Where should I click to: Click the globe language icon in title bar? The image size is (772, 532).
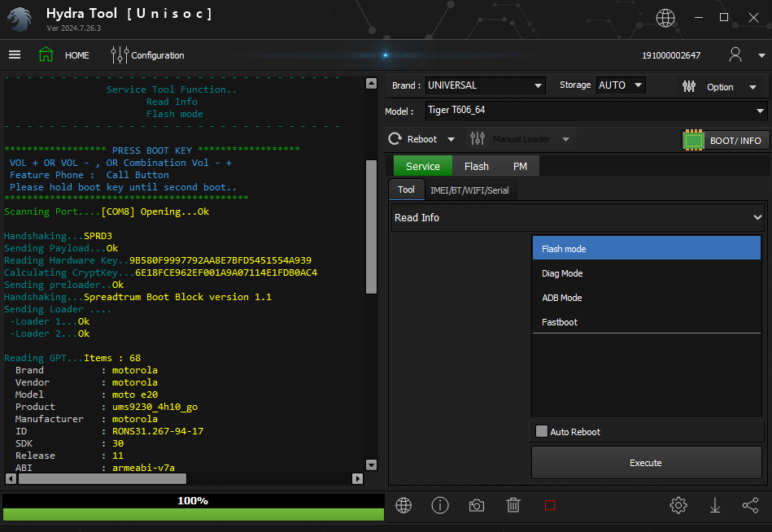click(x=665, y=18)
